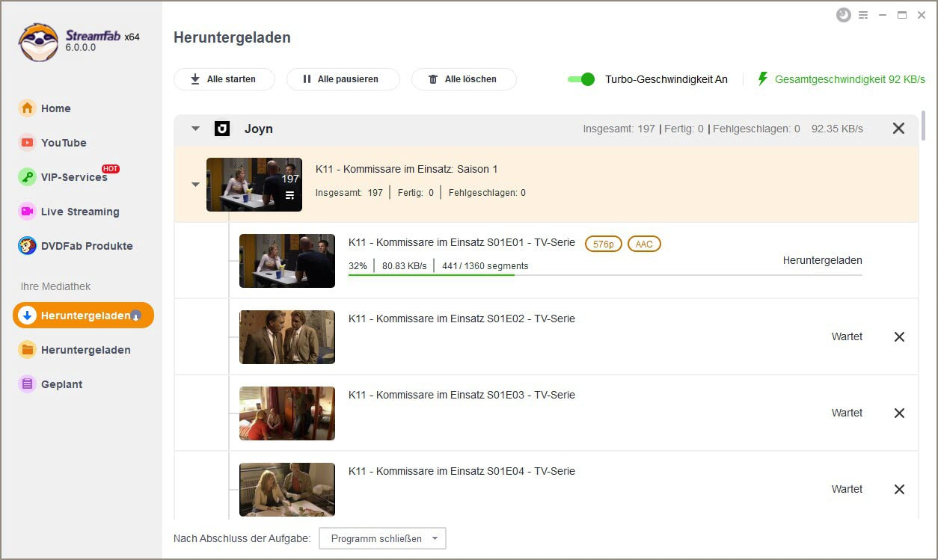Click the Home house icon

[x=28, y=108]
